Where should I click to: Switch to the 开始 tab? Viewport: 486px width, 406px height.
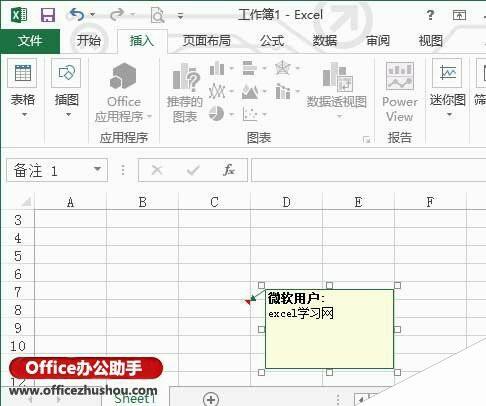pos(89,41)
